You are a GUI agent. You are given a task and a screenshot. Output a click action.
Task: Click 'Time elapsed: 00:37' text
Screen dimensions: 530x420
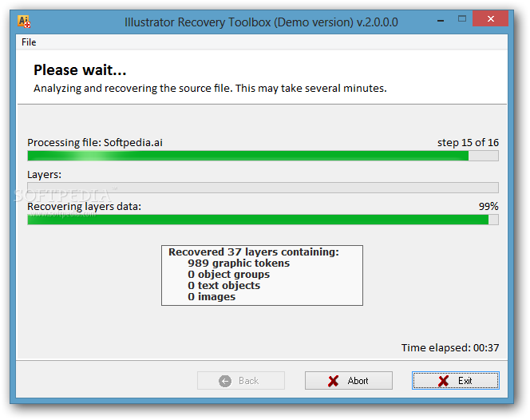450,347
